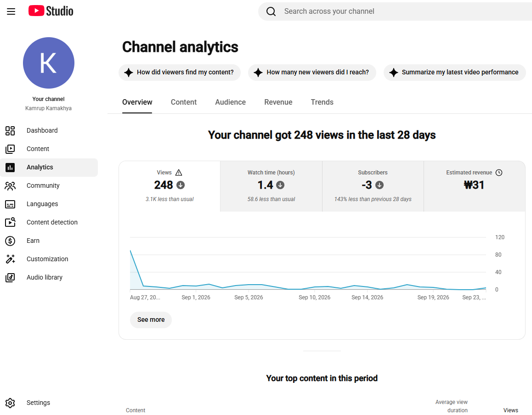This screenshot has height=415, width=532.
Task: Click the Community people icon
Action: [x=10, y=186]
